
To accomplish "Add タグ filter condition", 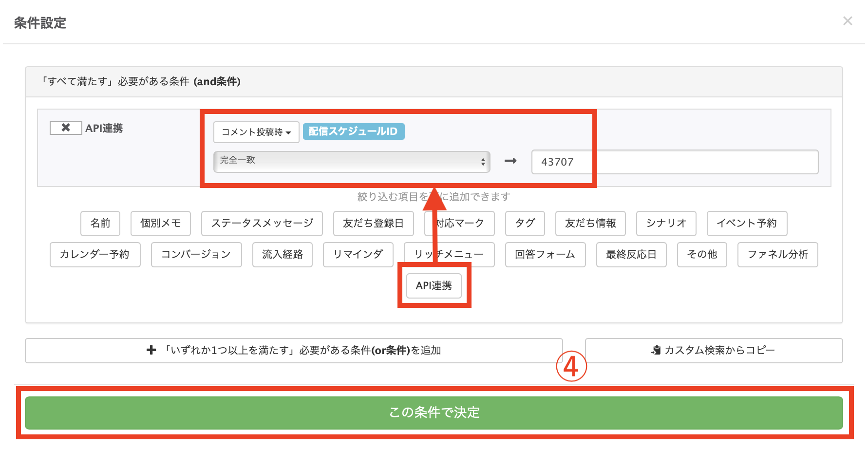I will (x=525, y=223).
